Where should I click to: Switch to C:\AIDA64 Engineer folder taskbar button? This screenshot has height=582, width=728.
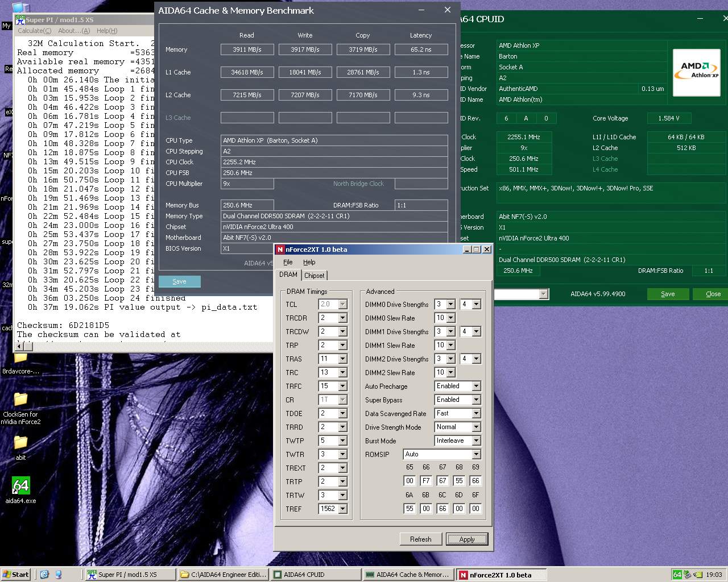[223, 575]
